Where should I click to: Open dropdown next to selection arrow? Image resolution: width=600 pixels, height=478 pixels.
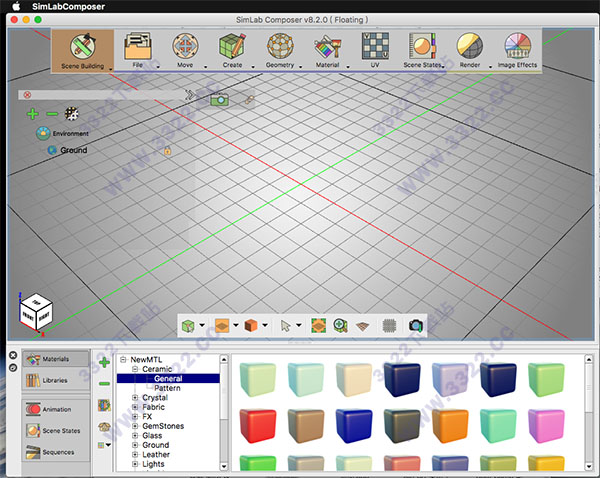coord(299,325)
